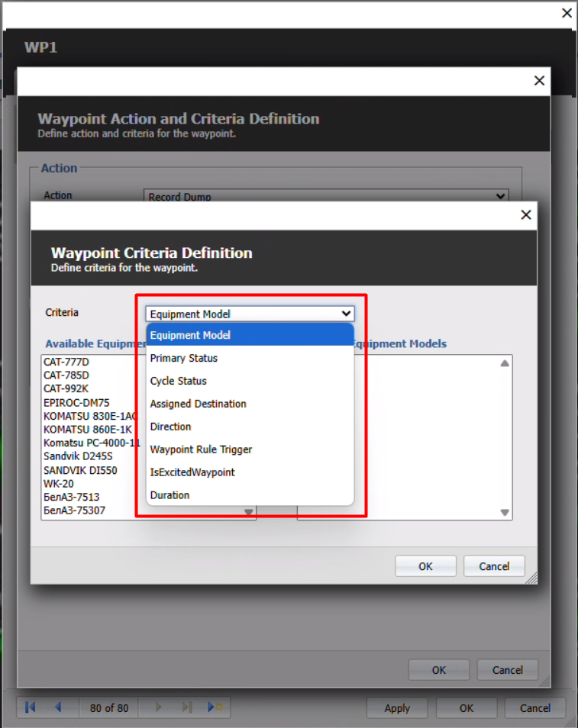Click the previous record arrow icon
Viewport: 578px width, 728px height.
click(x=57, y=707)
